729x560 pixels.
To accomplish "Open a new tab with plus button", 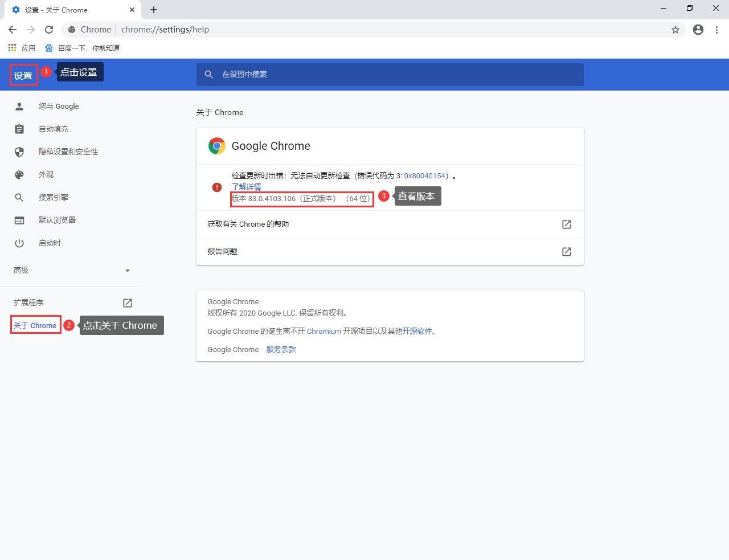I will (154, 10).
